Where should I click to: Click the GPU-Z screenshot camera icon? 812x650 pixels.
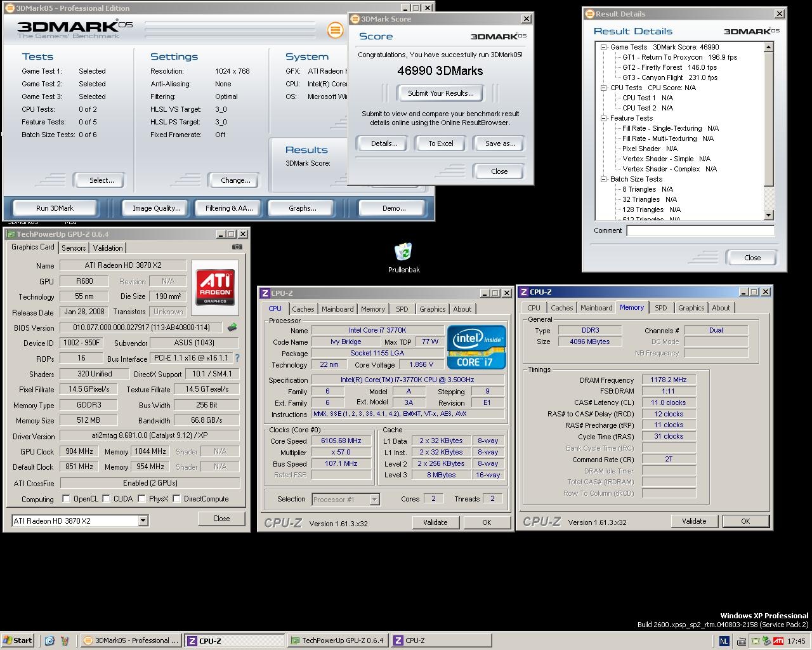(237, 247)
